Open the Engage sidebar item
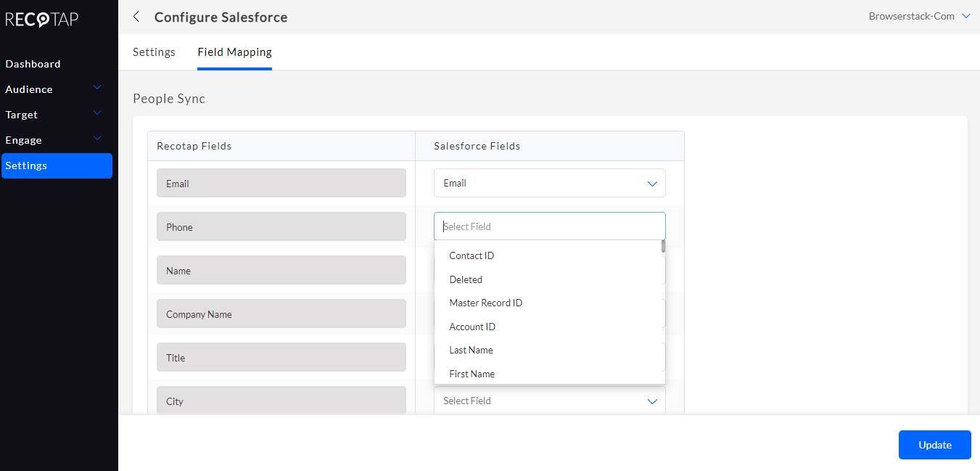 pyautogui.click(x=24, y=140)
